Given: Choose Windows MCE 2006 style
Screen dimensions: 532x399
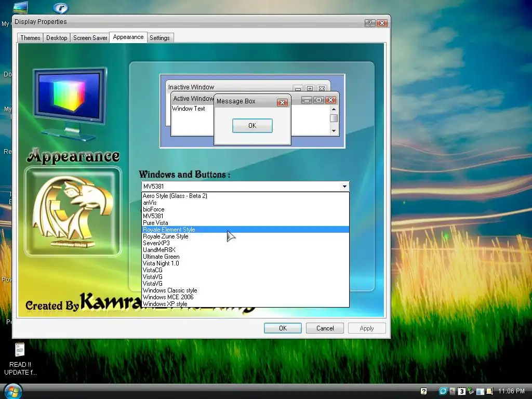Looking at the screenshot, I should click(245, 297).
